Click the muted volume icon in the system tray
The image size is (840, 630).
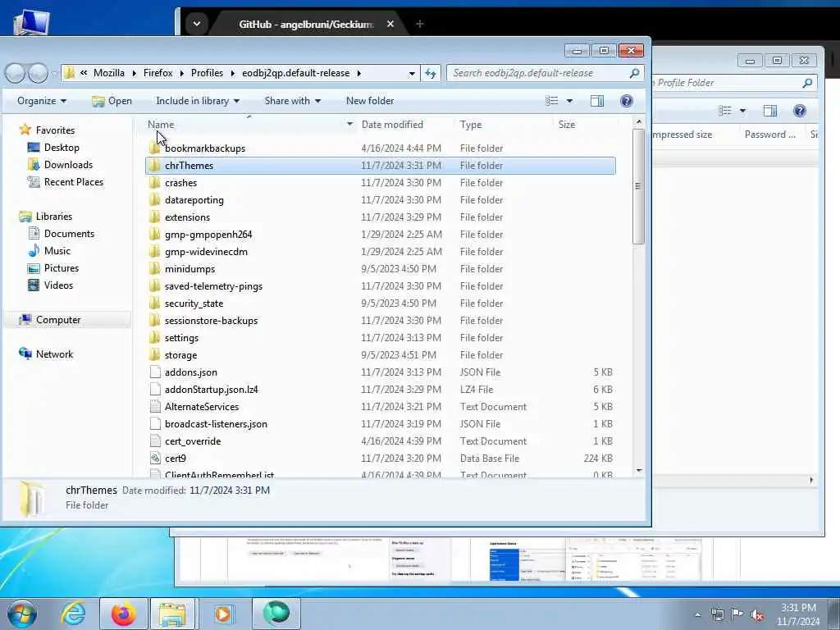point(757,615)
